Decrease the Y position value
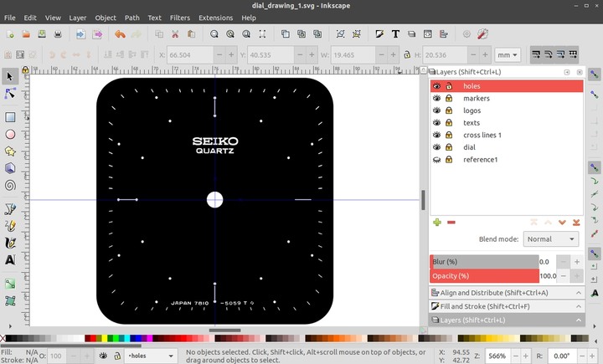The width and height of the screenshot is (603, 364). (x=300, y=55)
